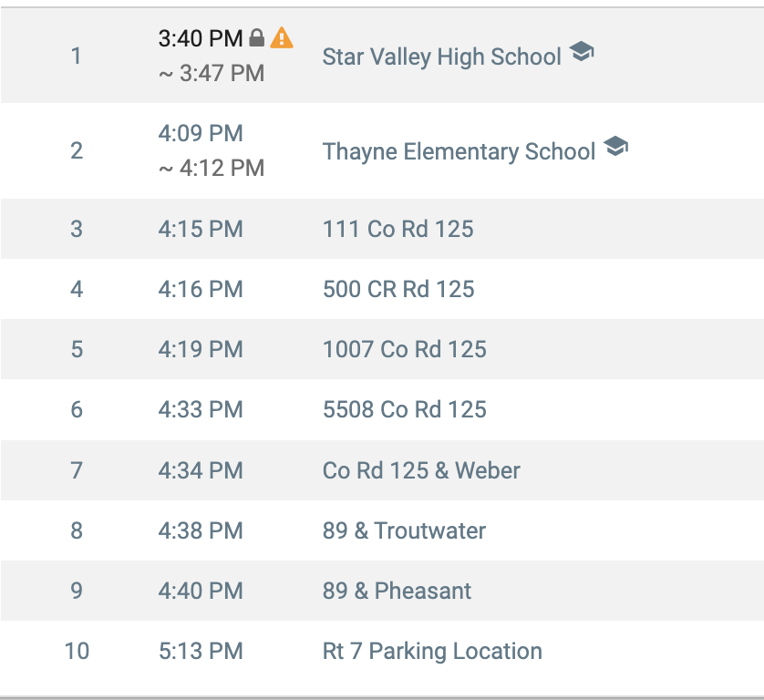
Task: Select stop 5508 Co Rd 125
Action: tap(405, 409)
